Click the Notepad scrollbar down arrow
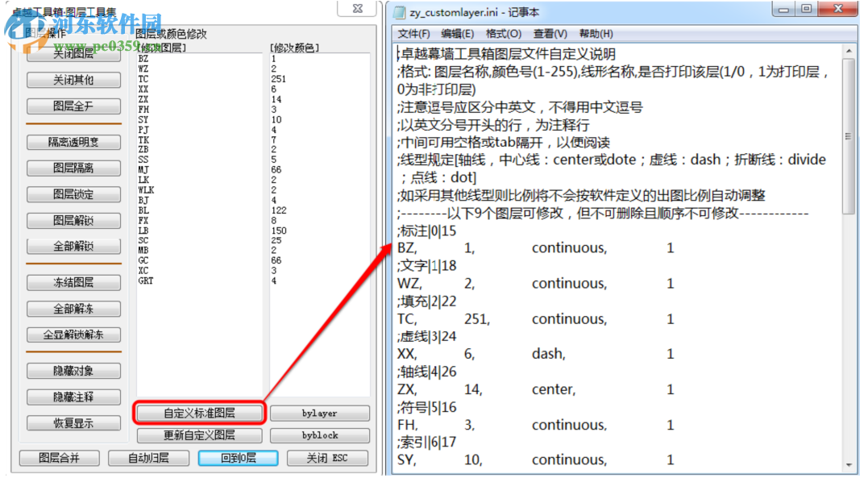868x478 pixels. point(848,466)
